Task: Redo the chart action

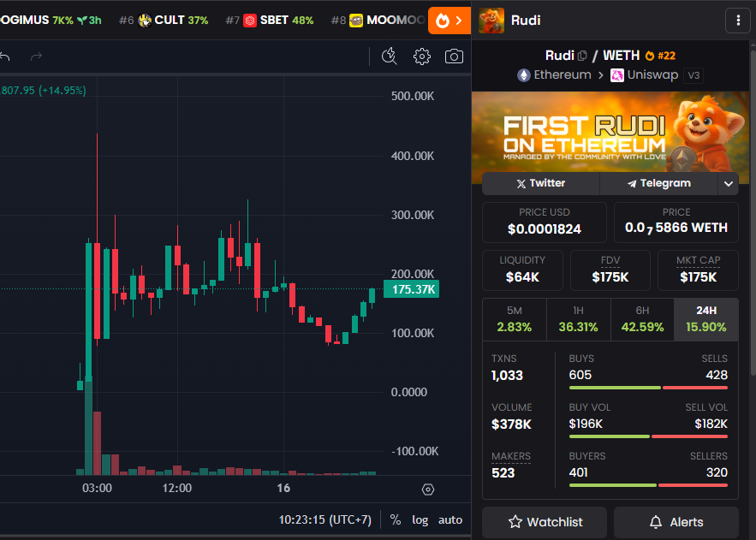Action: point(36,56)
